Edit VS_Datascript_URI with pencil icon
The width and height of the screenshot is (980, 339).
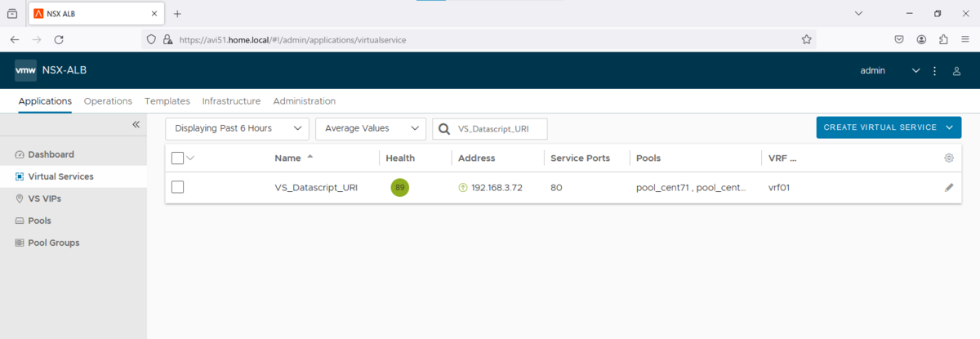point(949,187)
